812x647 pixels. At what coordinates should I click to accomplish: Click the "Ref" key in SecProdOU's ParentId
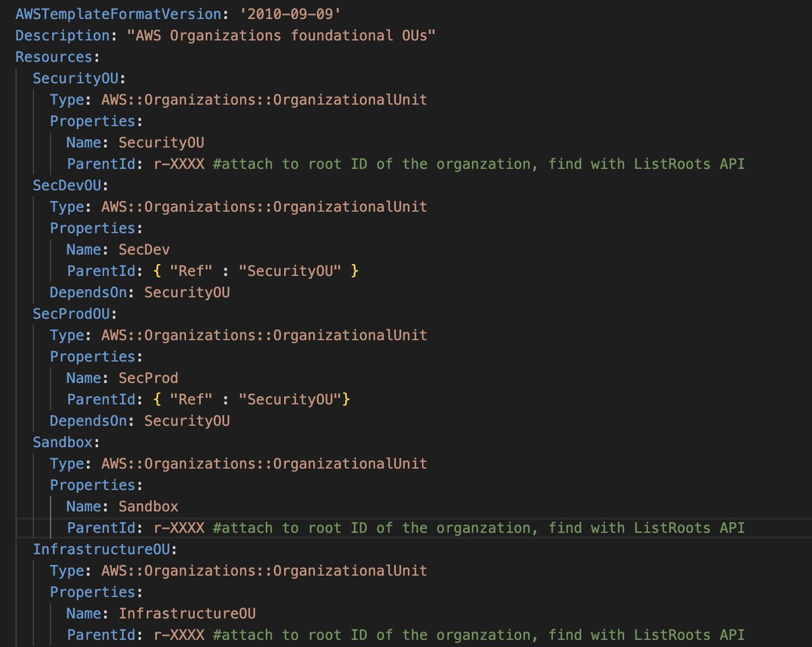191,400
